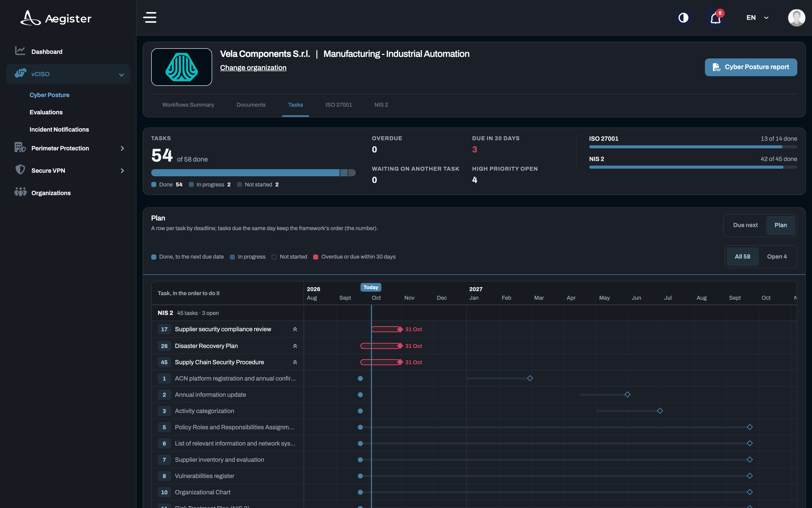Select task row 'Organizational Chart'

[474, 492]
